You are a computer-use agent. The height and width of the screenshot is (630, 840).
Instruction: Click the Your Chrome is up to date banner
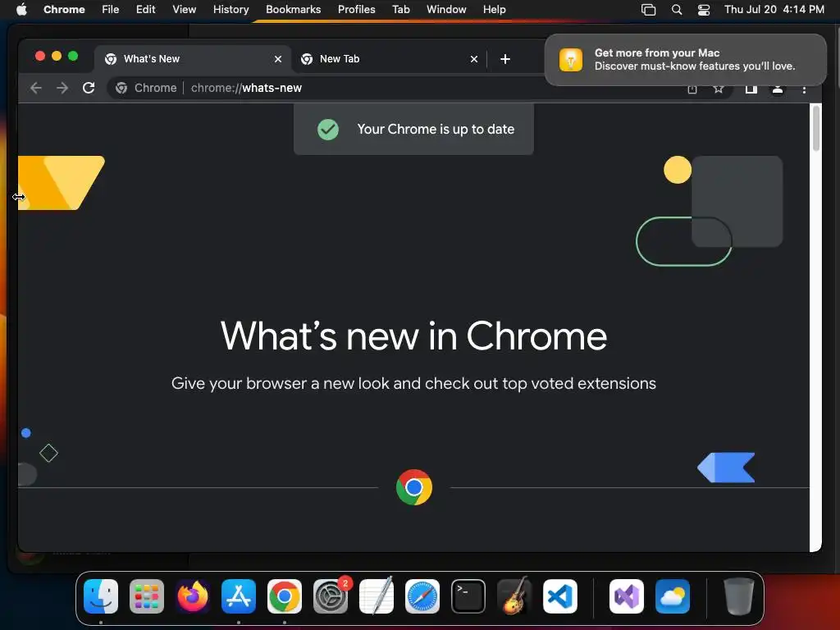(413, 129)
